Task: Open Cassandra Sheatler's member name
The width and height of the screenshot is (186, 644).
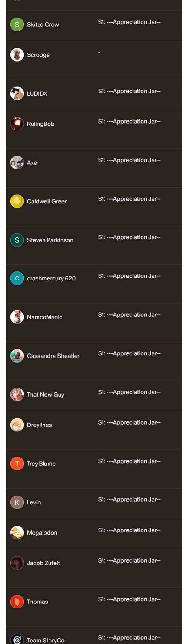Action: click(53, 356)
